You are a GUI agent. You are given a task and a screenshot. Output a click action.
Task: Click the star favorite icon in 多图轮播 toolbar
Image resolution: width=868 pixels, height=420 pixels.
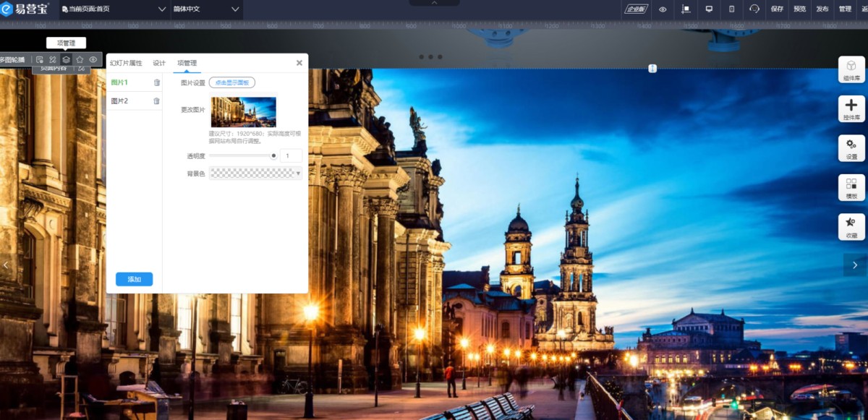(x=80, y=59)
